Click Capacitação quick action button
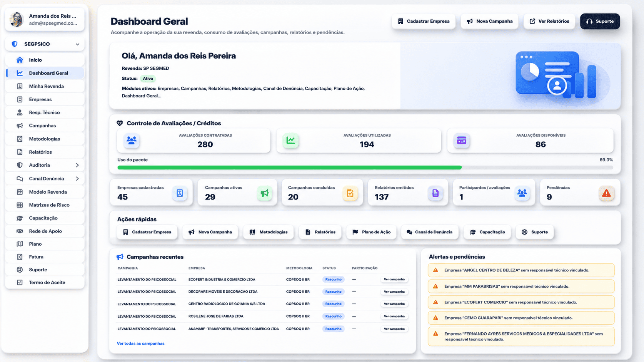This screenshot has height=362, width=644. tap(487, 232)
